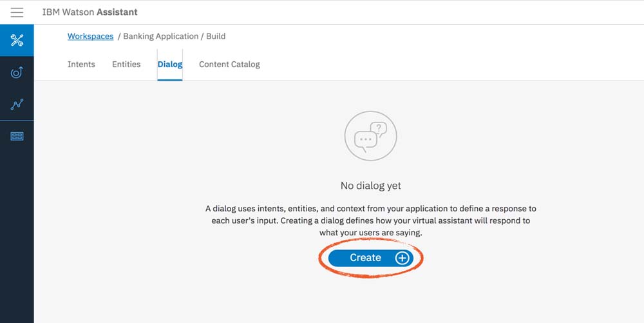This screenshot has width=644, height=323.
Task: Click the "No dialog yet" heading
Action: (x=370, y=186)
